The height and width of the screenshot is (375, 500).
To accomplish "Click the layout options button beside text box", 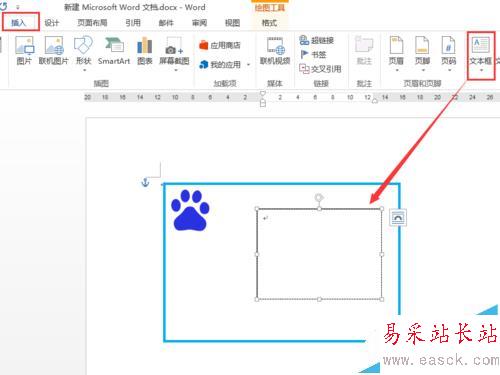I will [x=398, y=218].
